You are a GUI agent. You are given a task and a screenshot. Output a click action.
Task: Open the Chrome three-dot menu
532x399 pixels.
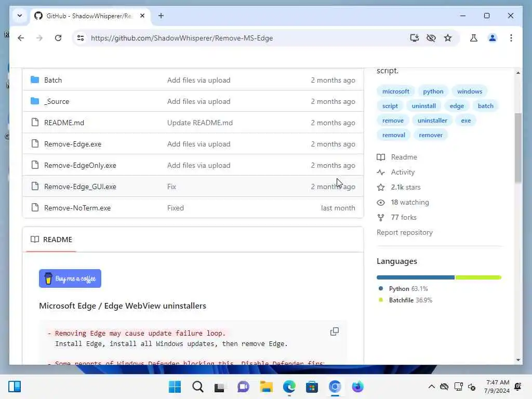click(x=511, y=38)
